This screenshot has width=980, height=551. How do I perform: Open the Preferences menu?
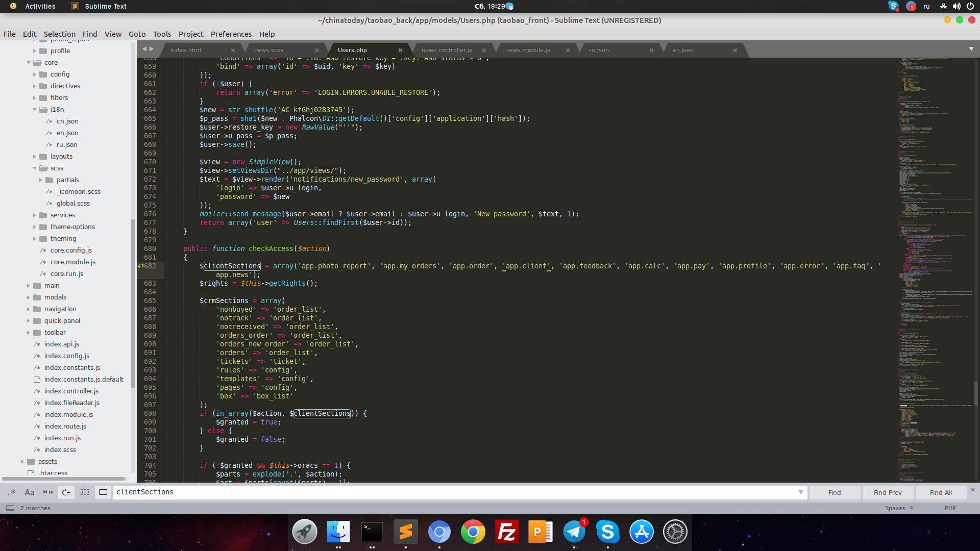(x=231, y=34)
